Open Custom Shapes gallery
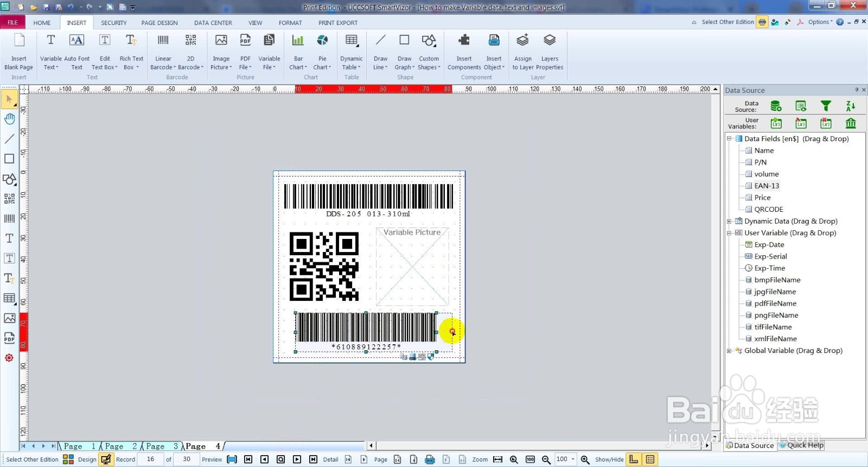The height and width of the screenshot is (467, 868). 429,52
